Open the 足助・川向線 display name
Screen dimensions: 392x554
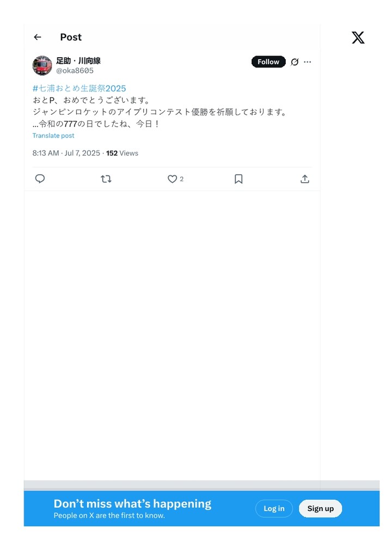coord(78,60)
